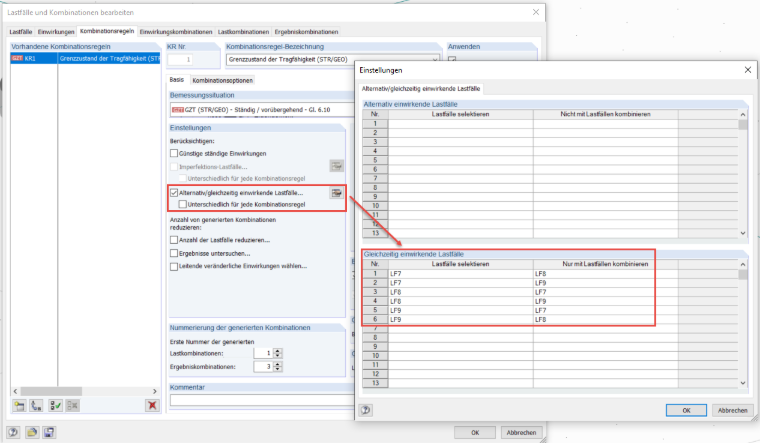Switch to the Einwirkungen tab

click(56, 32)
